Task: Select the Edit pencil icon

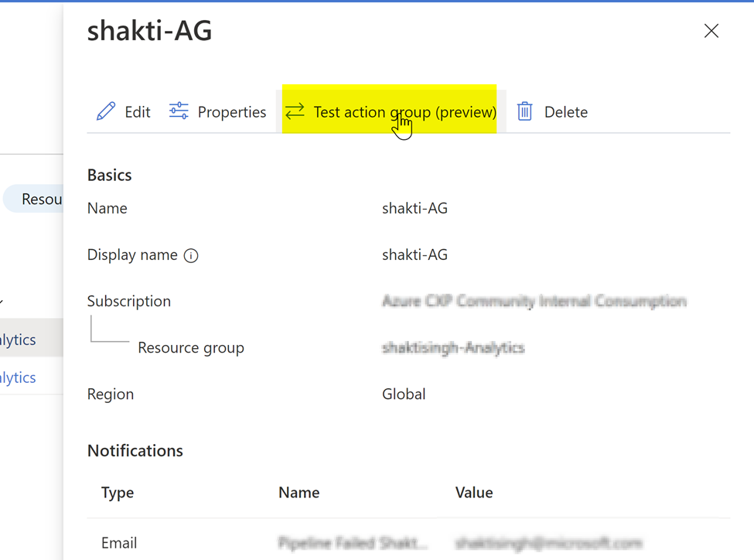Action: point(106,111)
